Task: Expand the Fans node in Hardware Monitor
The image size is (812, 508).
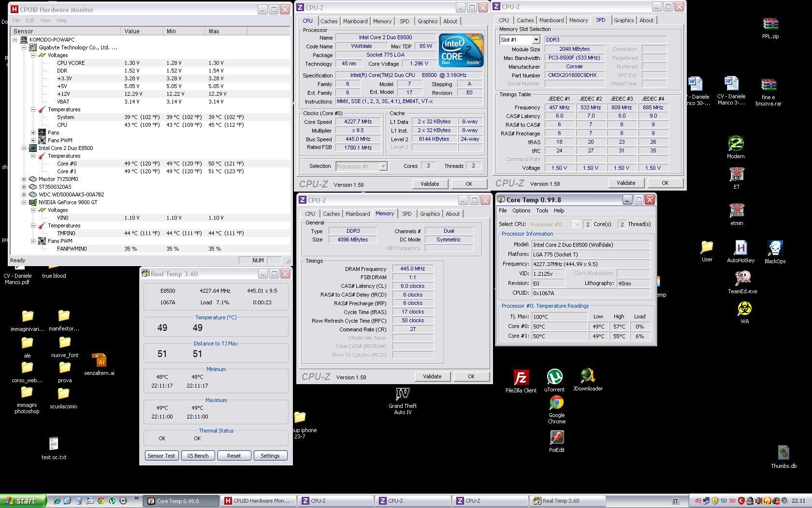Action: (33, 133)
